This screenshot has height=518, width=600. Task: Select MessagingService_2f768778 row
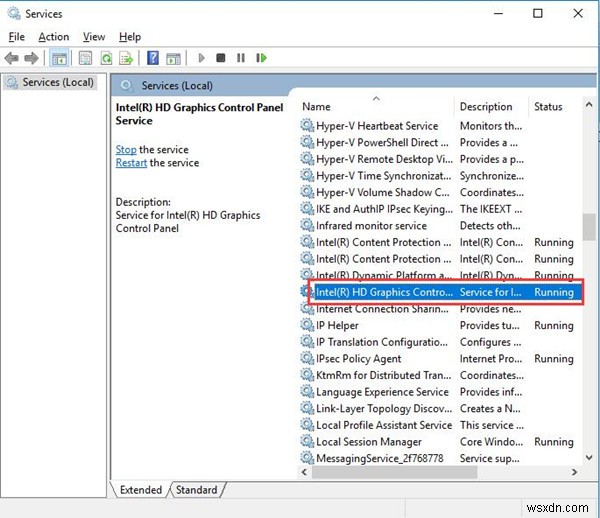pos(440,458)
